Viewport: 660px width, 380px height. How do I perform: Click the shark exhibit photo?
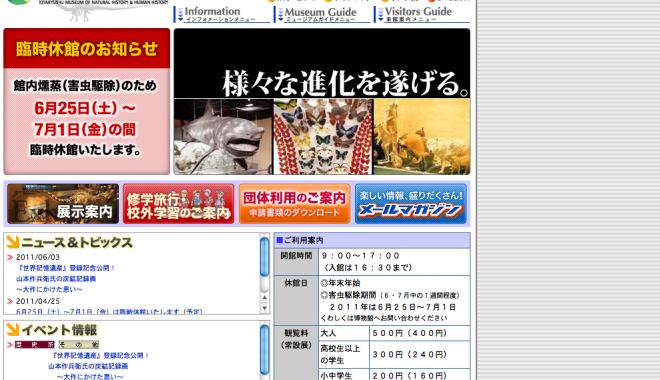coord(224,137)
